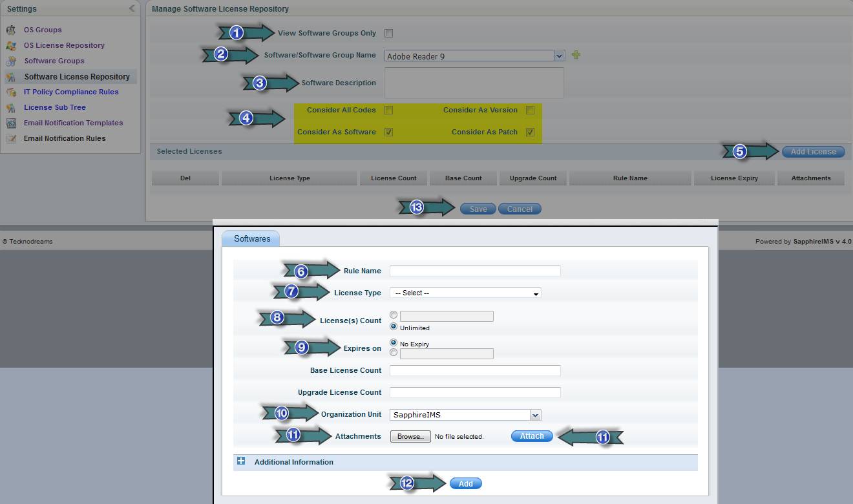Click the License(s) Count number field
The width and height of the screenshot is (853, 504).
click(447, 316)
